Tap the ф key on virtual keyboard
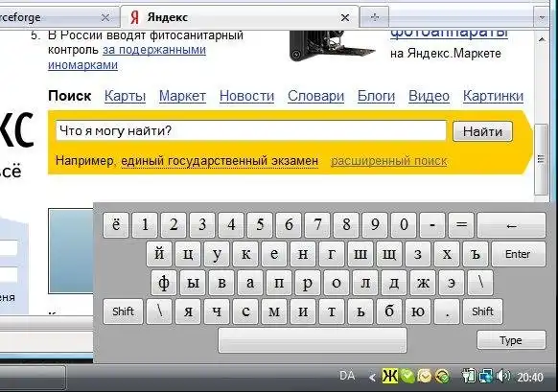 coord(164,283)
